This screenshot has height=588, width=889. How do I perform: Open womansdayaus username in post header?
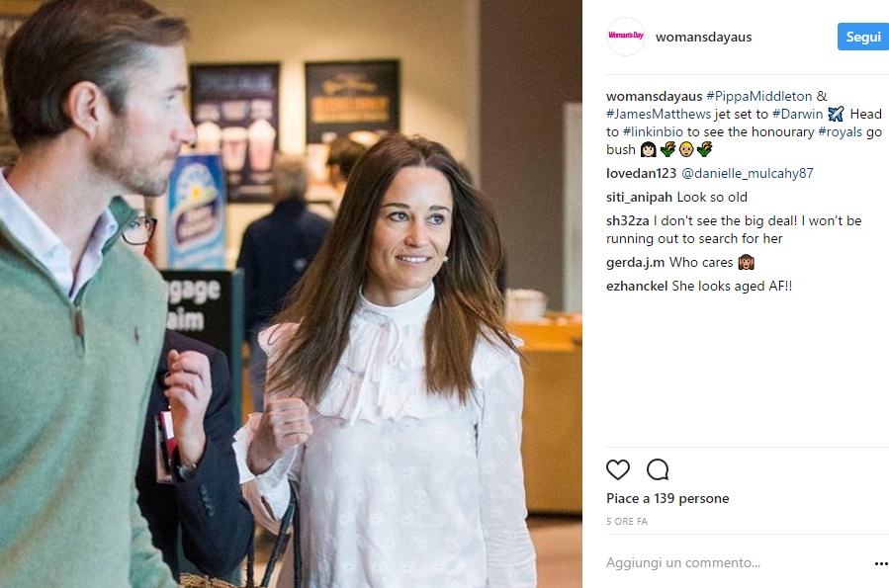click(x=704, y=37)
